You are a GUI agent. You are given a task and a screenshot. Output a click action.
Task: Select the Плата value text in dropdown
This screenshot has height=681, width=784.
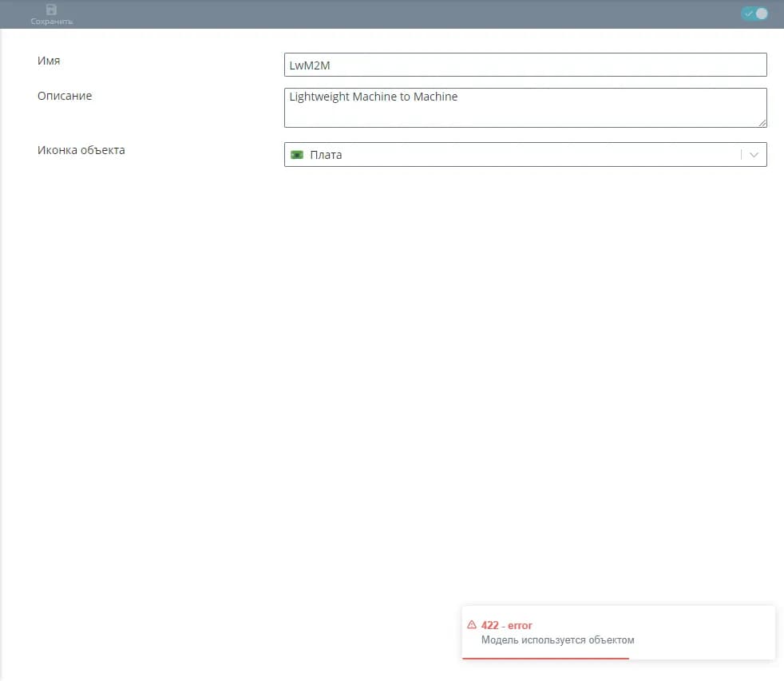(x=326, y=155)
